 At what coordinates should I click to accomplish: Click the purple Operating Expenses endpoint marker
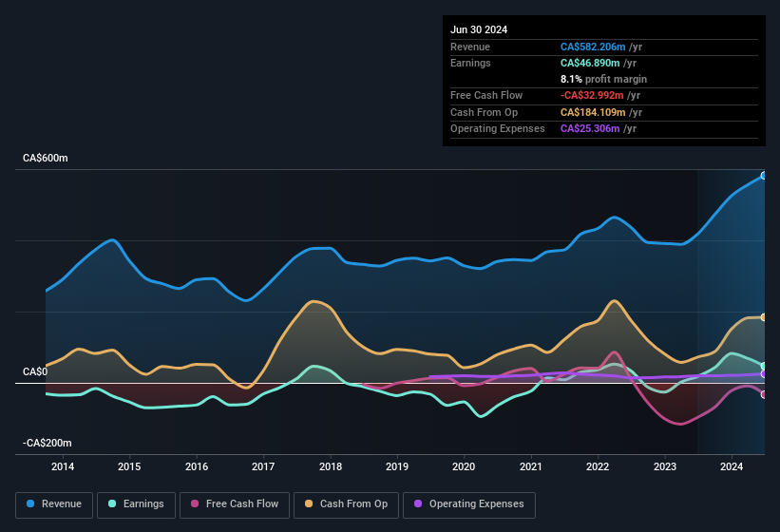[x=764, y=374]
